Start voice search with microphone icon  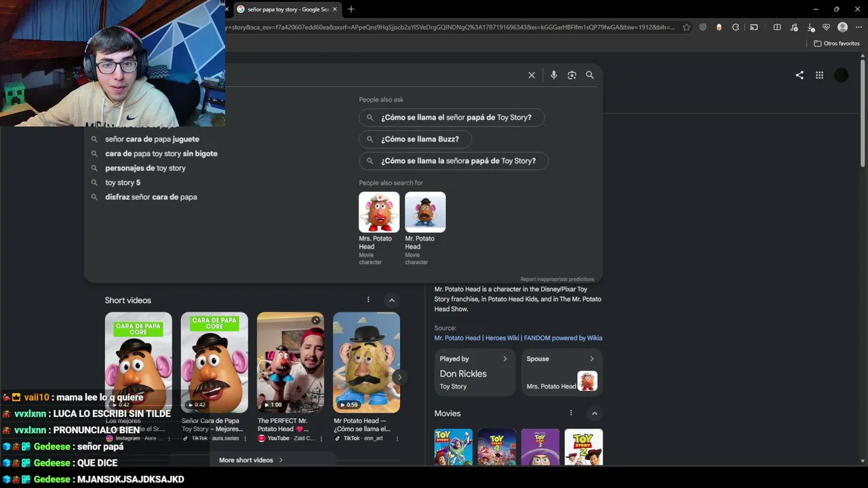point(553,75)
